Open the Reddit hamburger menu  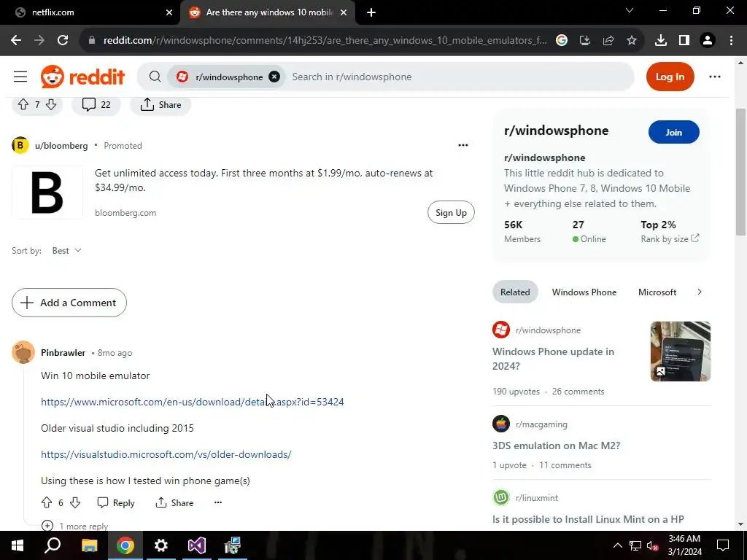pyautogui.click(x=20, y=77)
